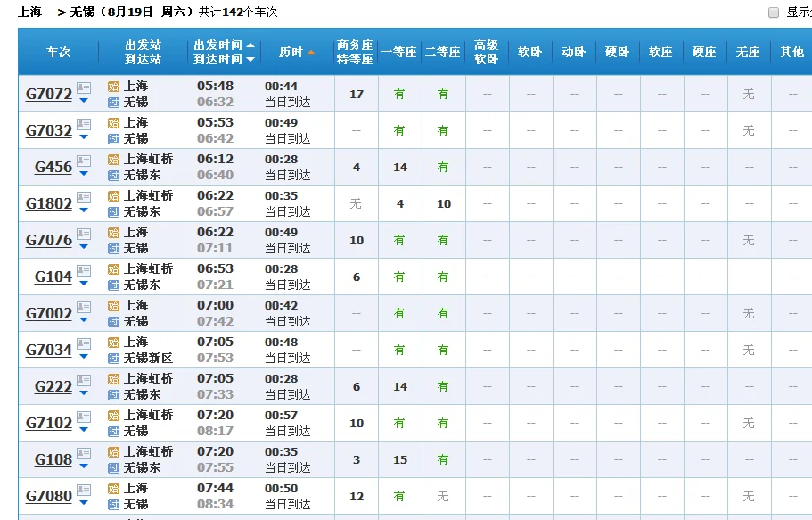
Task: Enable the 显示 checkbox at top right
Action: [775, 12]
